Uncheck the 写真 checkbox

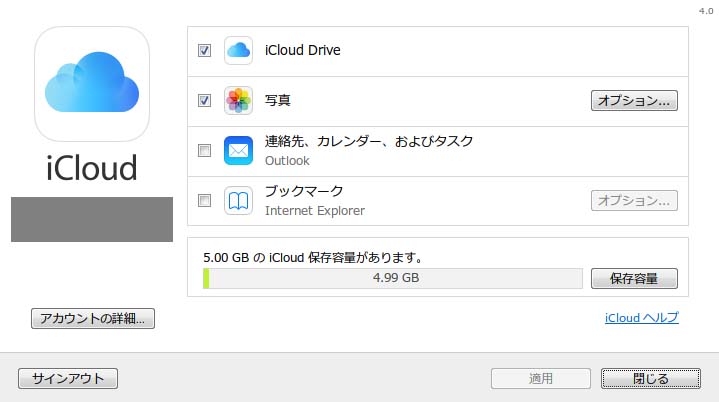click(x=205, y=100)
